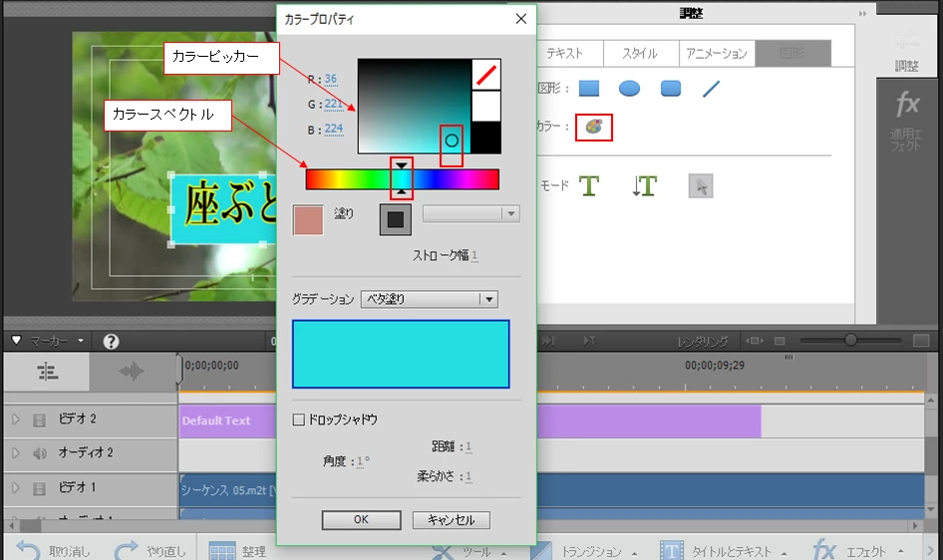Open the gradient type dropdown

pyautogui.click(x=430, y=299)
